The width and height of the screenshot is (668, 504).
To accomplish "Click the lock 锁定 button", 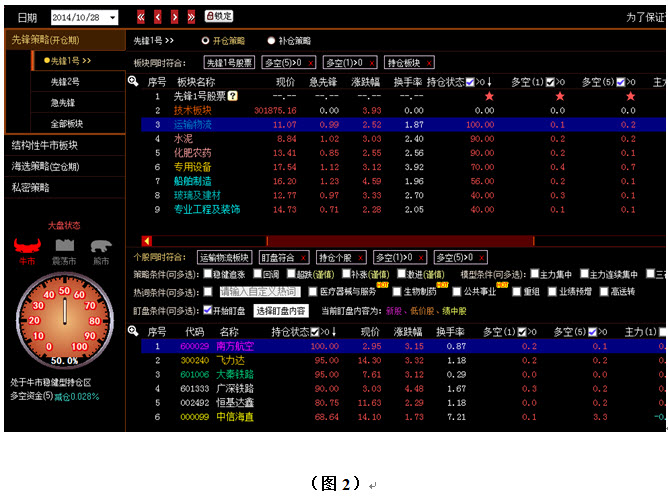I will tap(219, 17).
